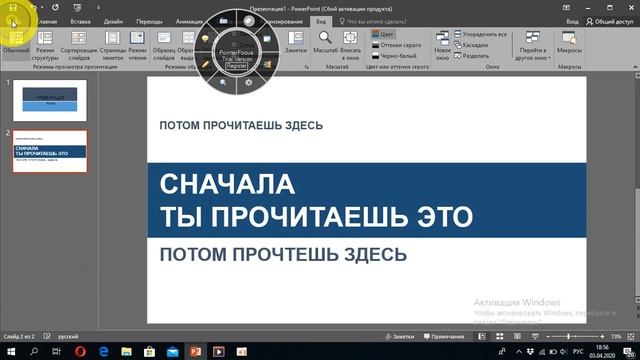Collapse the ribbon with the chevron
Screen dimensions: 640x360
coord(635,67)
